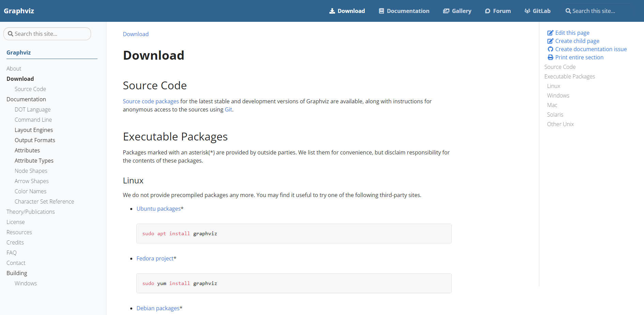
Task: Jump to Solaris in page contents
Action: [x=555, y=115]
